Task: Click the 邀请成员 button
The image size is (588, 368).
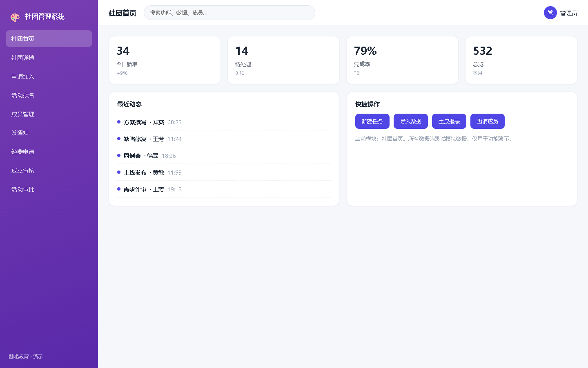Action: [x=487, y=121]
